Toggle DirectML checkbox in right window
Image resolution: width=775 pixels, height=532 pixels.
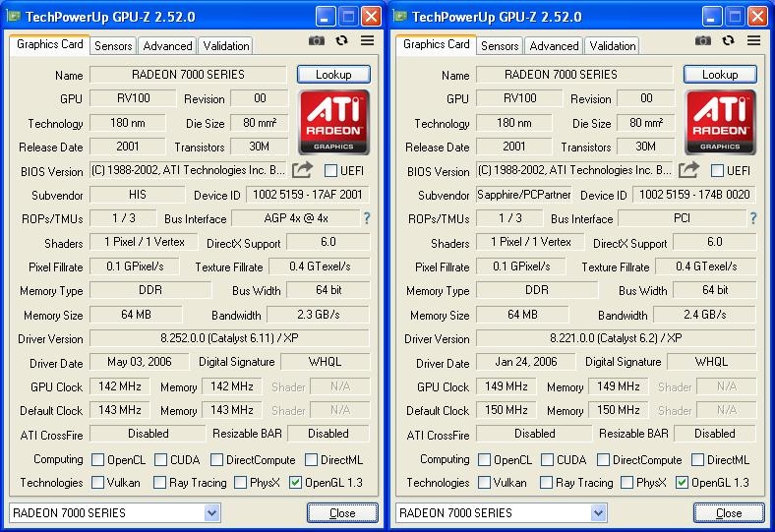click(x=697, y=460)
